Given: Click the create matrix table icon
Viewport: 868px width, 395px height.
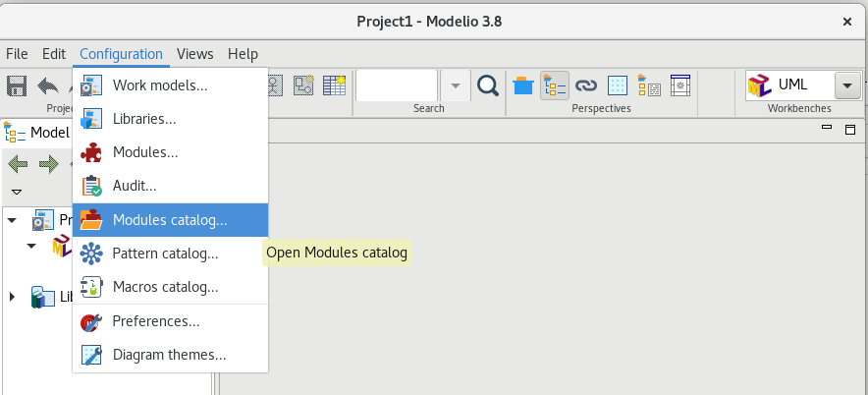Looking at the screenshot, I should click(335, 85).
